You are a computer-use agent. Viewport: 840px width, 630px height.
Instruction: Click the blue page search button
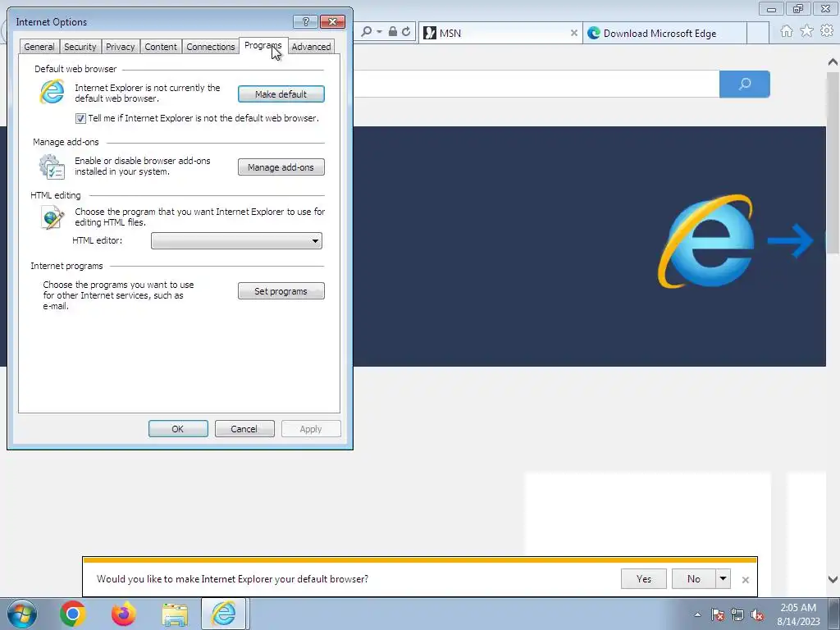point(745,84)
